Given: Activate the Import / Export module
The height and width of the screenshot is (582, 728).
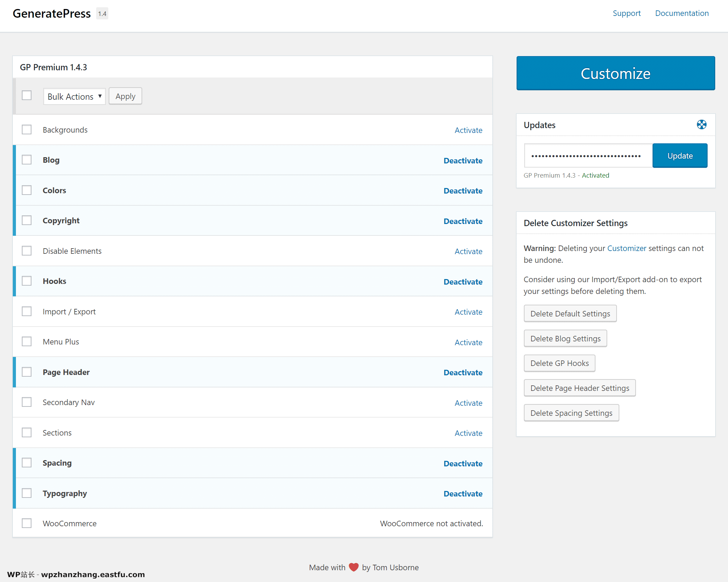Looking at the screenshot, I should tap(468, 312).
